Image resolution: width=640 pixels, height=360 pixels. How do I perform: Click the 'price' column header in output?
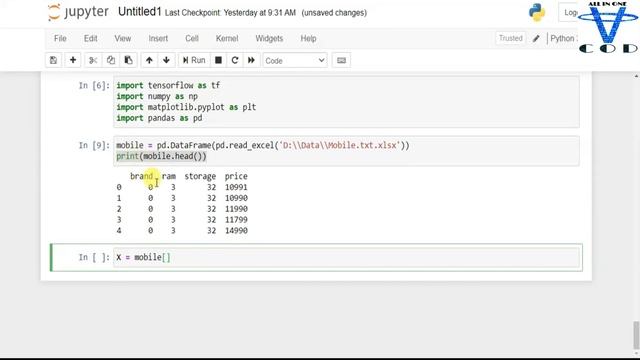tap(236, 176)
